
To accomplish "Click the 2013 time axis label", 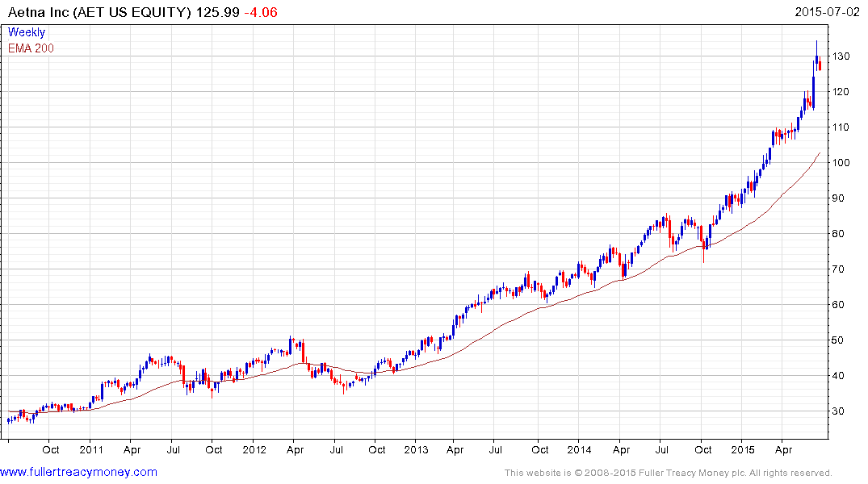I will coord(417,449).
